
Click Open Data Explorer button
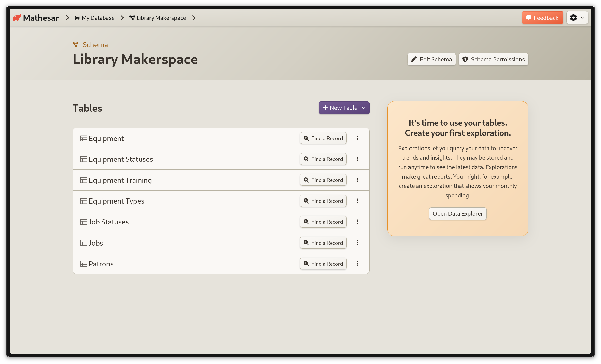coord(458,214)
